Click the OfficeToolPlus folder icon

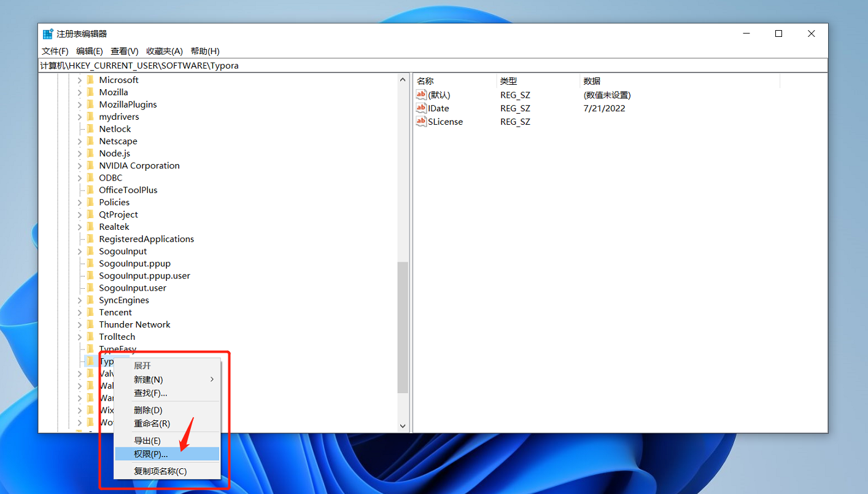click(90, 190)
